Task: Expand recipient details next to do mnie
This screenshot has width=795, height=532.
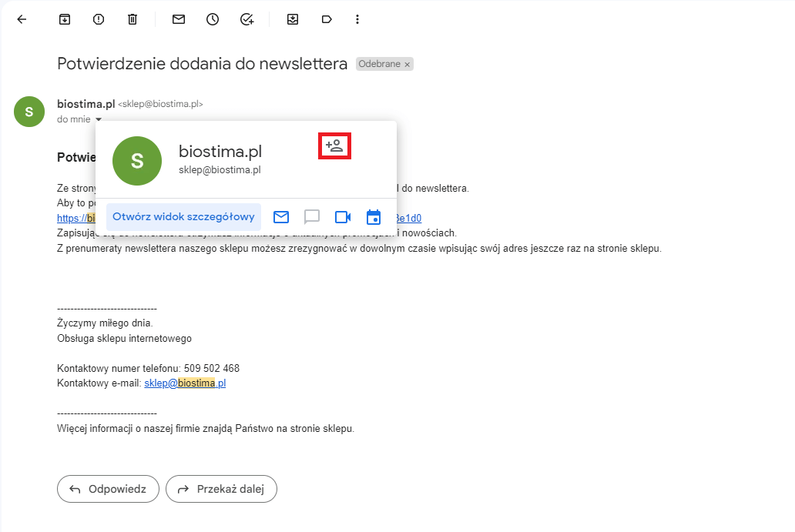Action: click(x=99, y=119)
